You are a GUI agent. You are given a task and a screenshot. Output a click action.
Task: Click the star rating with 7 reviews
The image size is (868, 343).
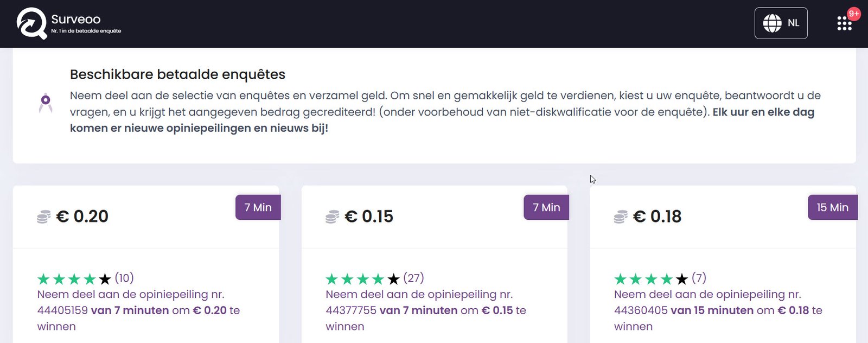point(650,279)
